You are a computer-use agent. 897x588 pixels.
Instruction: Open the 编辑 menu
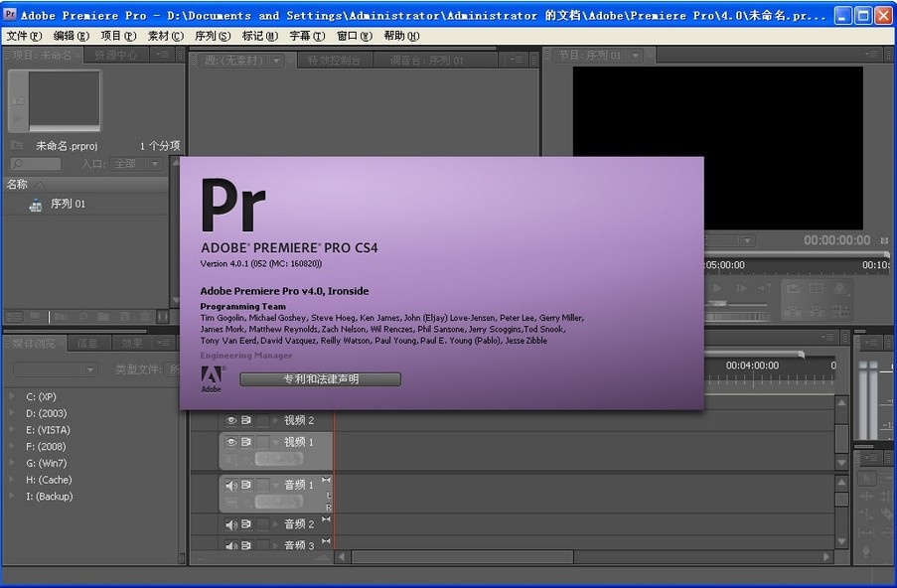tap(71, 36)
